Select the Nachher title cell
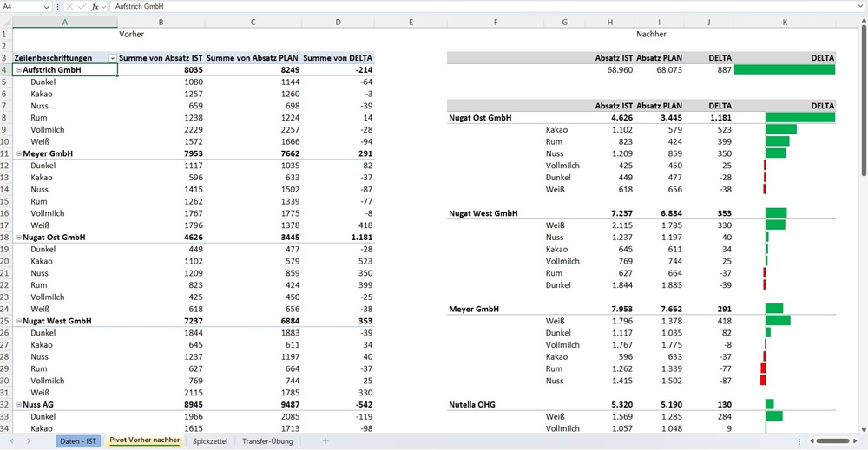The image size is (868, 450). coord(651,35)
